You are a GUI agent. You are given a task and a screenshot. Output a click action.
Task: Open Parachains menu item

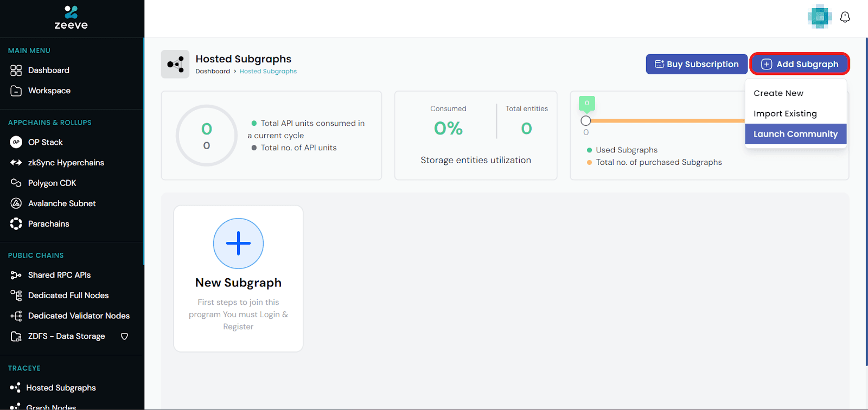point(49,223)
